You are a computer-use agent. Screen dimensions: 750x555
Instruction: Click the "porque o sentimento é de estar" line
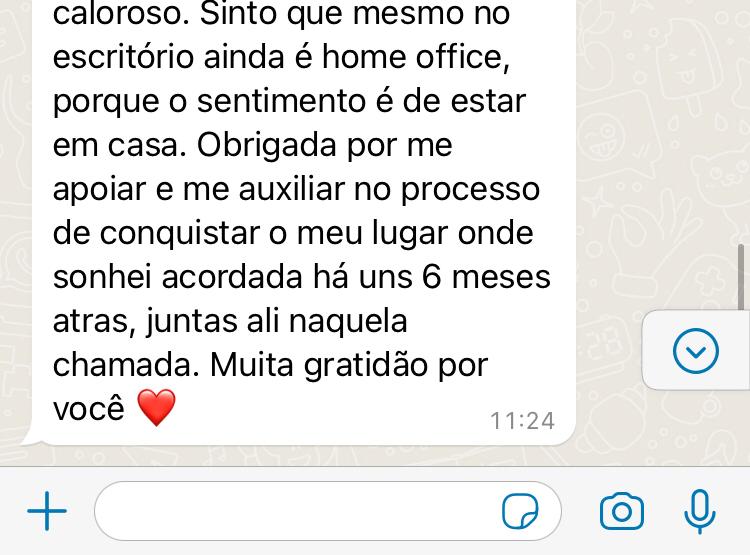click(x=289, y=101)
